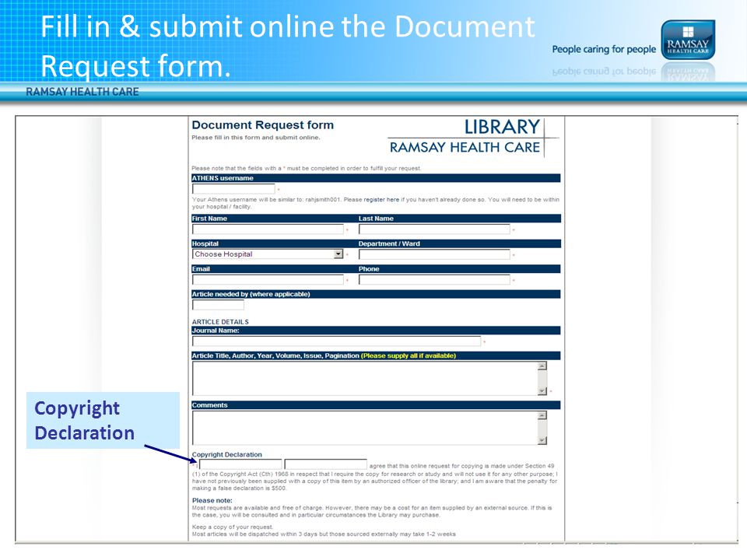Click the ATHENS username input field
The image size is (747, 560).
tap(233, 188)
